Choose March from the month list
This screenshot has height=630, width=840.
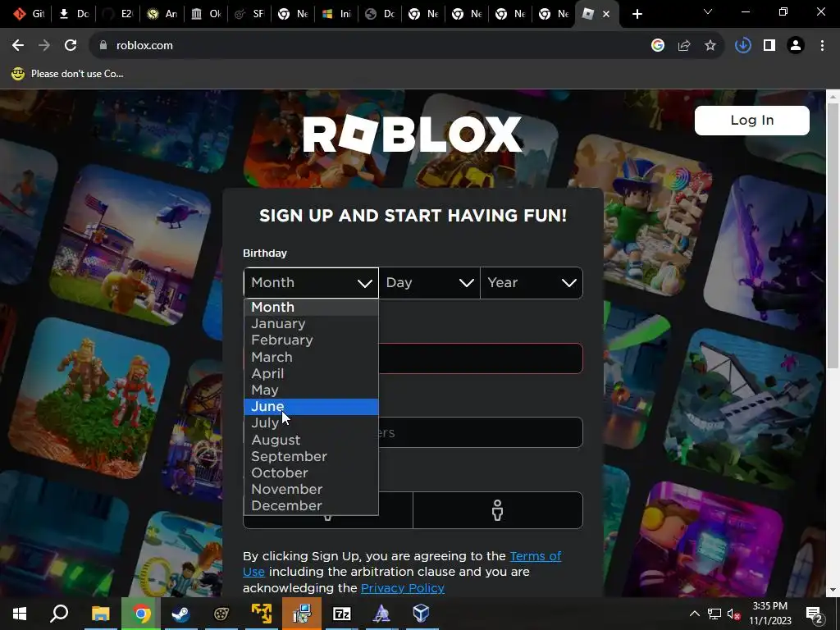pyautogui.click(x=311, y=357)
